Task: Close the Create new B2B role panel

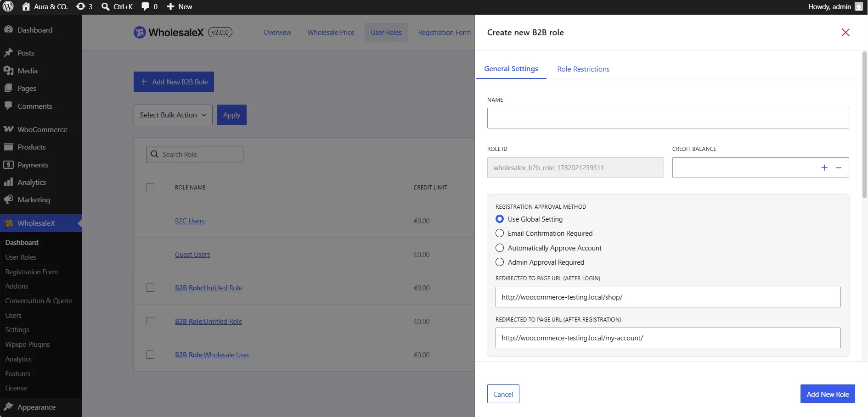Action: pyautogui.click(x=845, y=32)
